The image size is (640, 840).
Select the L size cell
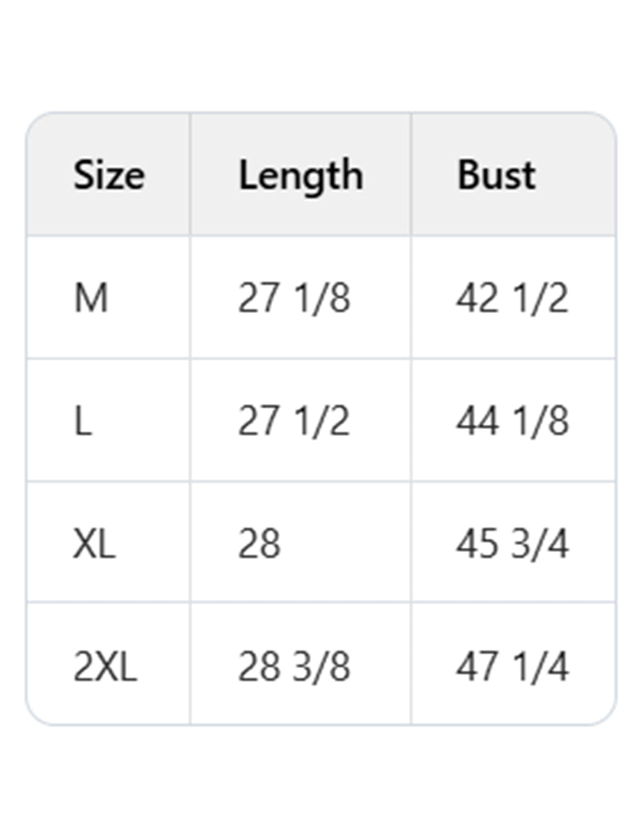pyautogui.click(x=82, y=421)
